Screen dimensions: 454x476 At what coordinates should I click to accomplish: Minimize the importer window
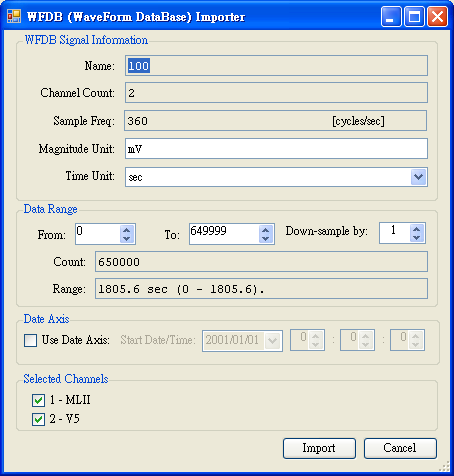pyautogui.click(x=391, y=16)
